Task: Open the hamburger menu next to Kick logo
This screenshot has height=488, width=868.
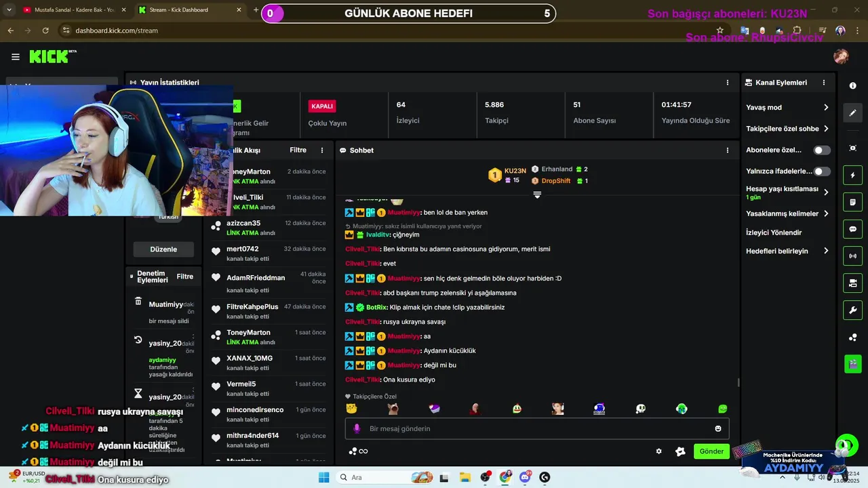Action: click(15, 57)
